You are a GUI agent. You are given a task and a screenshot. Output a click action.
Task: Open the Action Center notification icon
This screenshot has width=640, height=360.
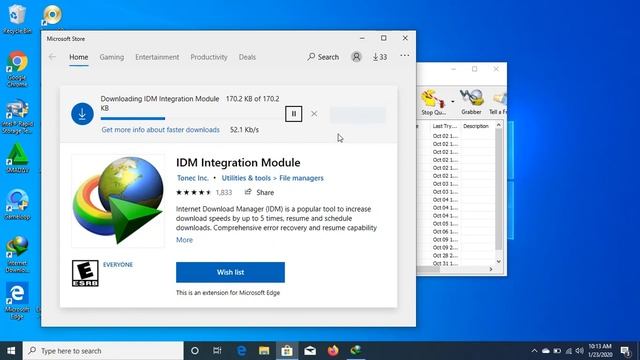click(625, 351)
